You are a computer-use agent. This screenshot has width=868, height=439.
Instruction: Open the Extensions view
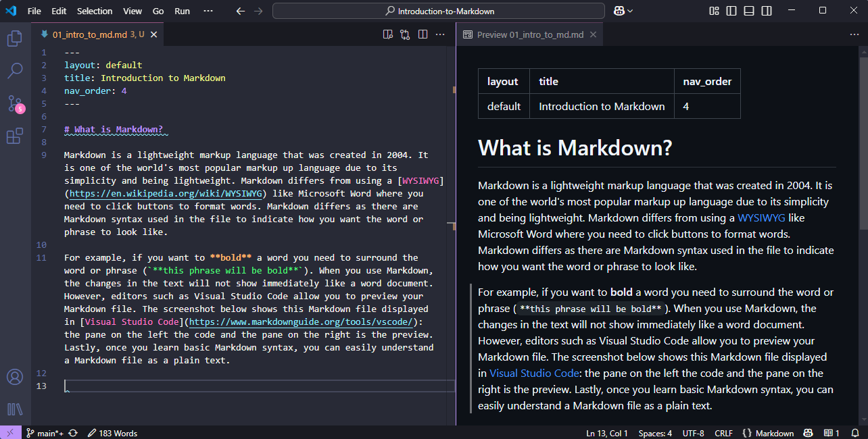(14, 136)
